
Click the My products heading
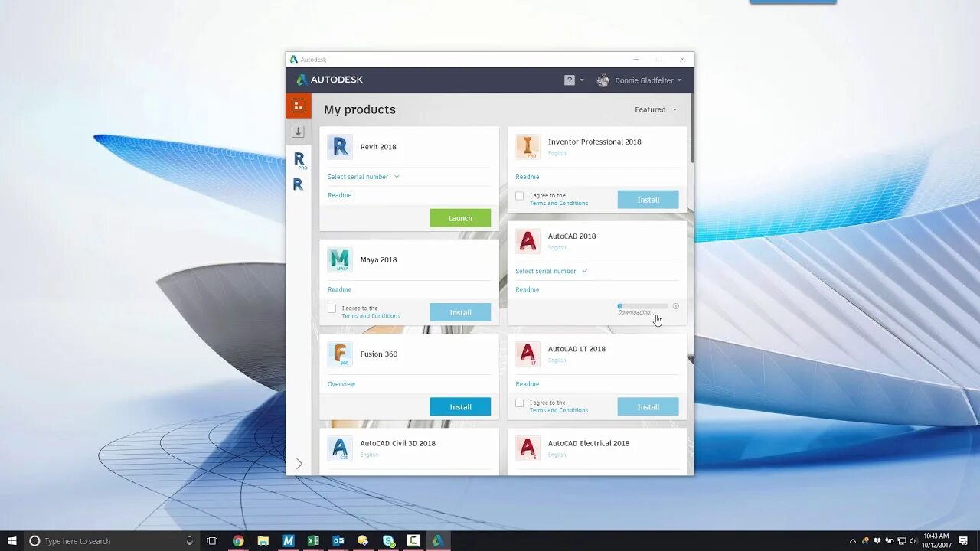pos(360,109)
